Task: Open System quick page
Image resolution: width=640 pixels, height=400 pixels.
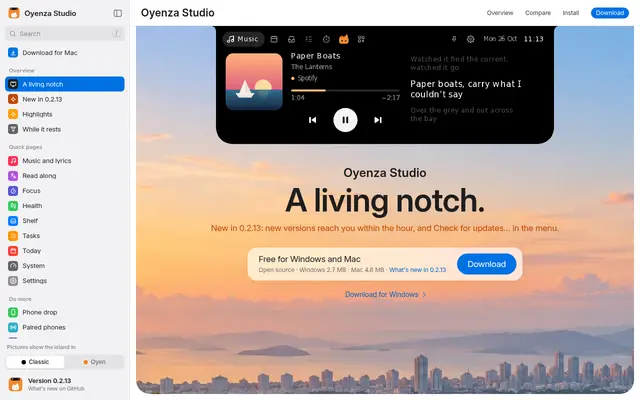Action: tap(64, 266)
